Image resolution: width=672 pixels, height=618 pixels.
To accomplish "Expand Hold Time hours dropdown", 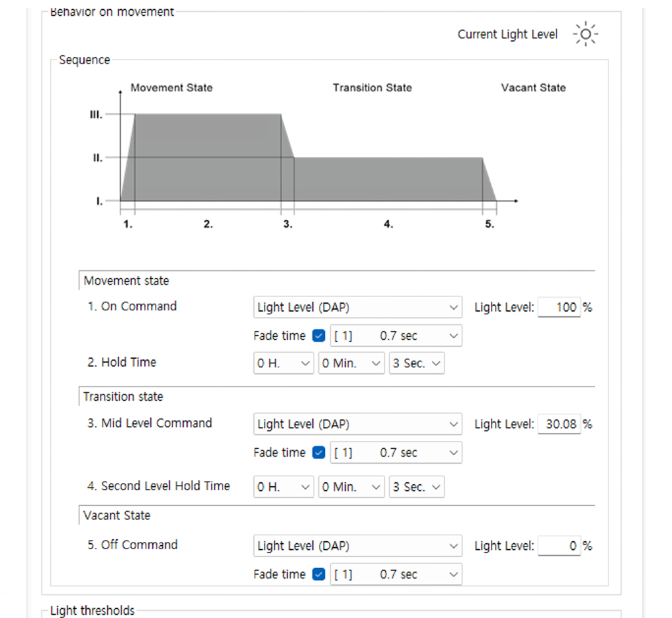I will point(283,363).
